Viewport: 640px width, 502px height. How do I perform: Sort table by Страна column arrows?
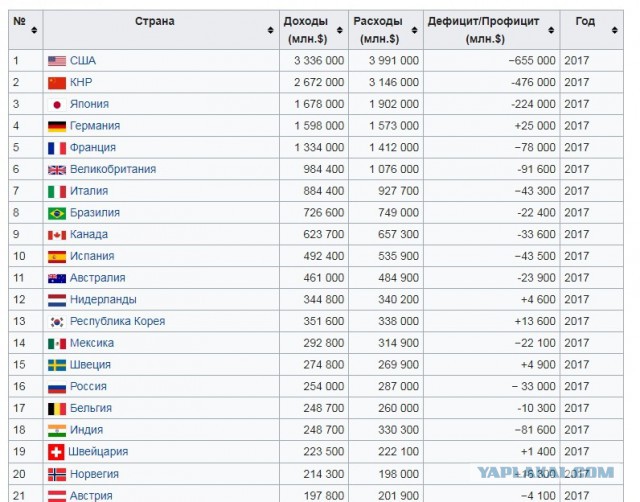[x=270, y=30]
